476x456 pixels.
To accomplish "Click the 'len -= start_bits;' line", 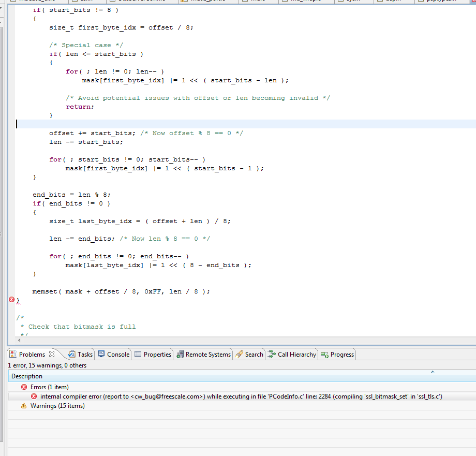I will (86, 142).
